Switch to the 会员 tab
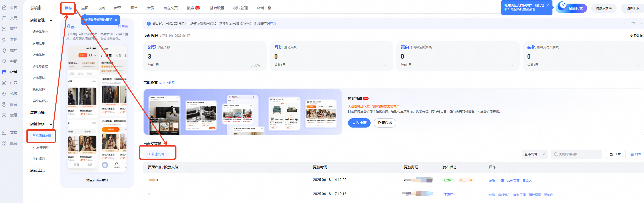644x203 pixels. pos(151,8)
